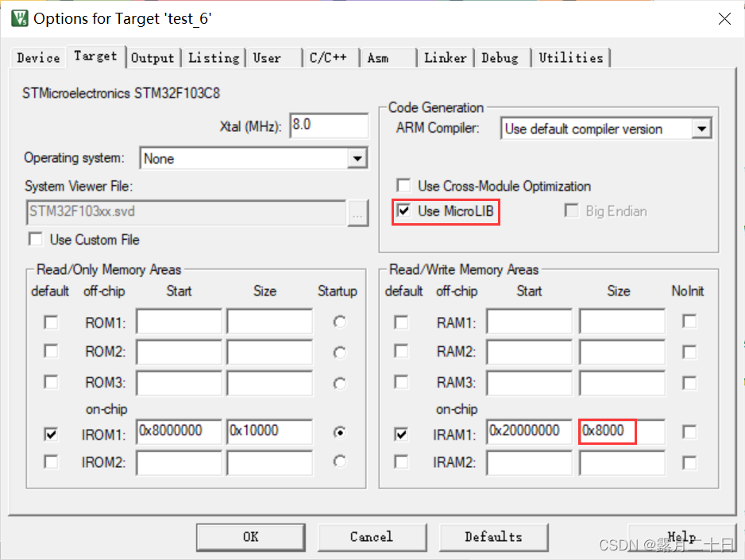Viewport: 745px width, 560px height.
Task: Click the OK button
Action: 251,537
